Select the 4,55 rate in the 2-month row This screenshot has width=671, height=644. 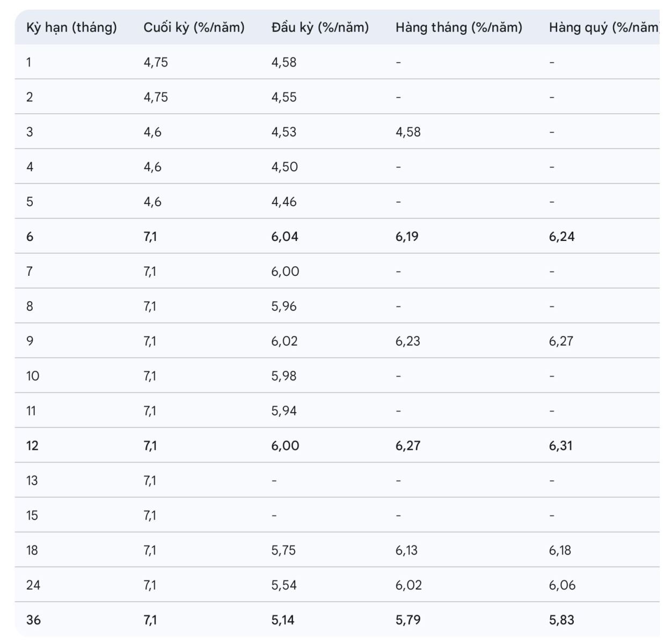(283, 97)
